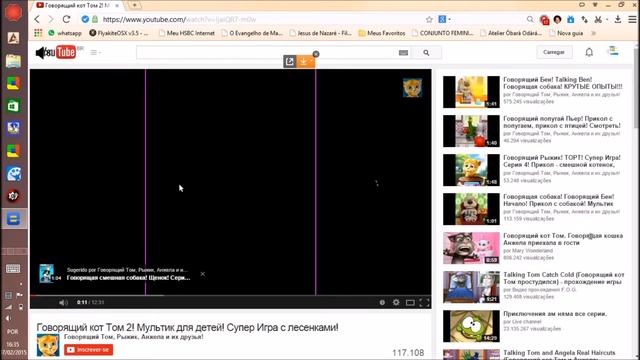This screenshot has height=360, width=640.
Task: Open the folder icon in the dock
Action: click(13, 61)
